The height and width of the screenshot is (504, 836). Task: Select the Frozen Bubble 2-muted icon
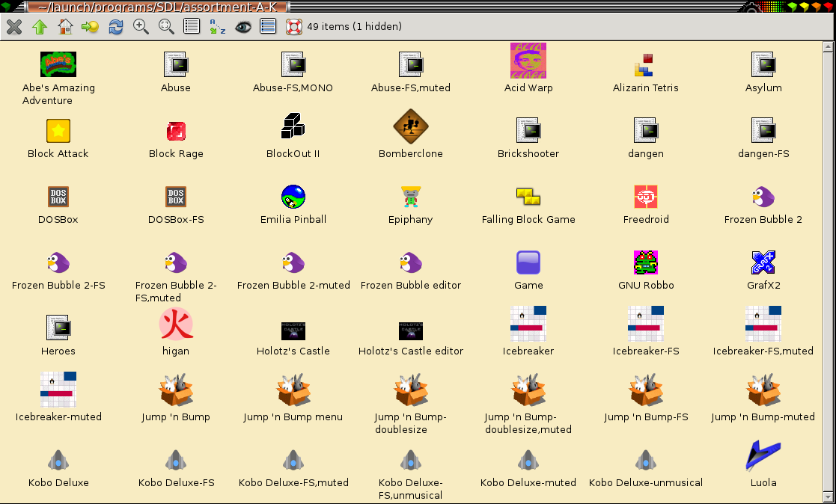tap(293, 262)
